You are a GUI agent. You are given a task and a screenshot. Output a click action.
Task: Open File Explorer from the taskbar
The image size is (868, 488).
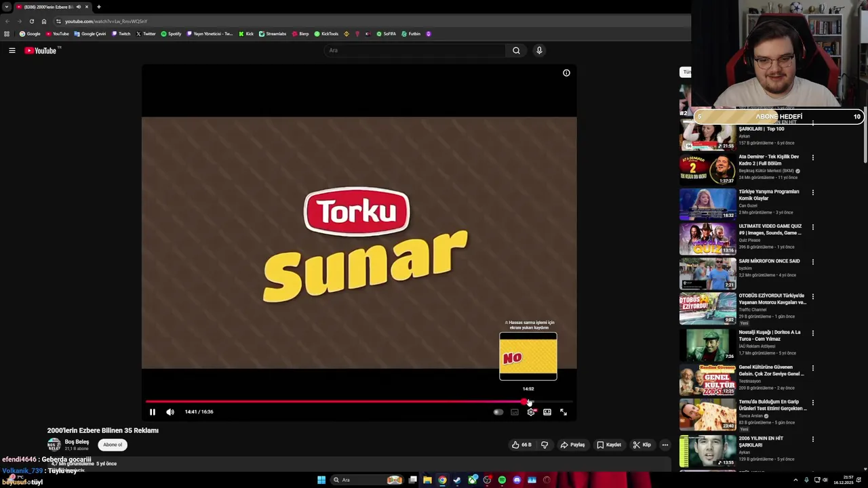click(x=427, y=480)
